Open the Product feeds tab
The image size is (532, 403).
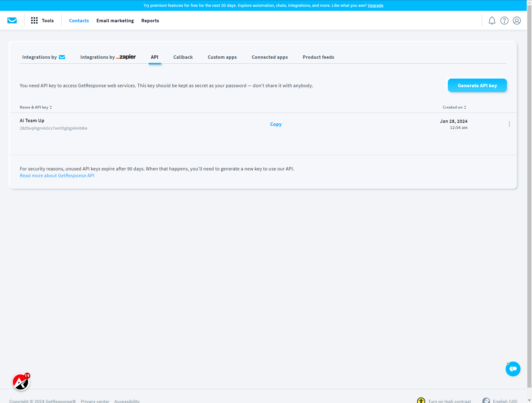(318, 57)
